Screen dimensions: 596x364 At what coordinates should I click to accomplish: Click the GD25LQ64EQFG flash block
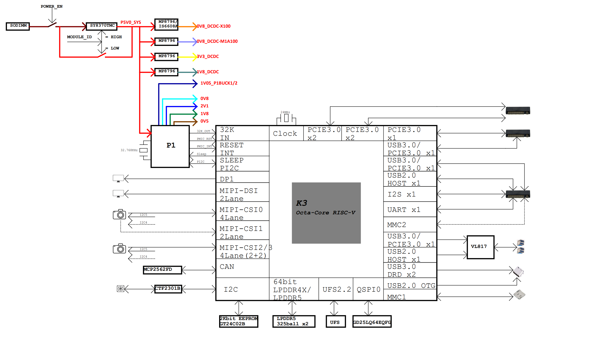pos(372,322)
